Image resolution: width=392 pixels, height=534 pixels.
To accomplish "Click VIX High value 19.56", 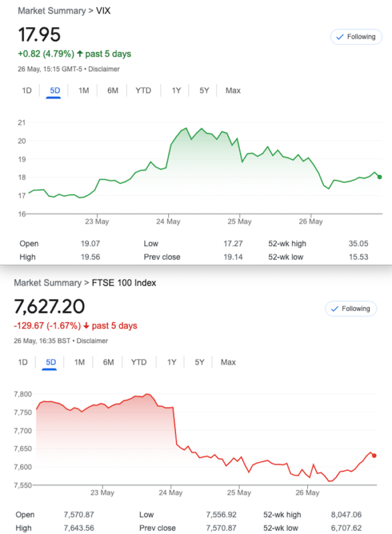I will (90, 257).
